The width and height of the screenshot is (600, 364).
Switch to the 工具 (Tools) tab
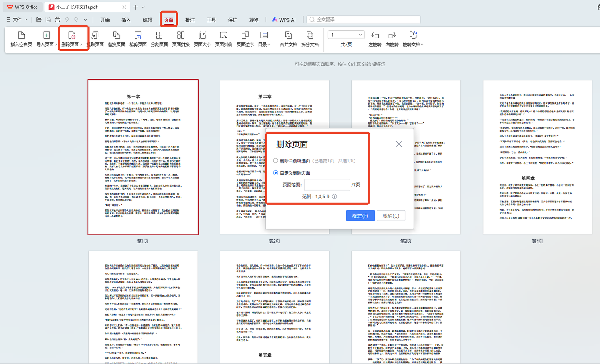click(x=211, y=20)
